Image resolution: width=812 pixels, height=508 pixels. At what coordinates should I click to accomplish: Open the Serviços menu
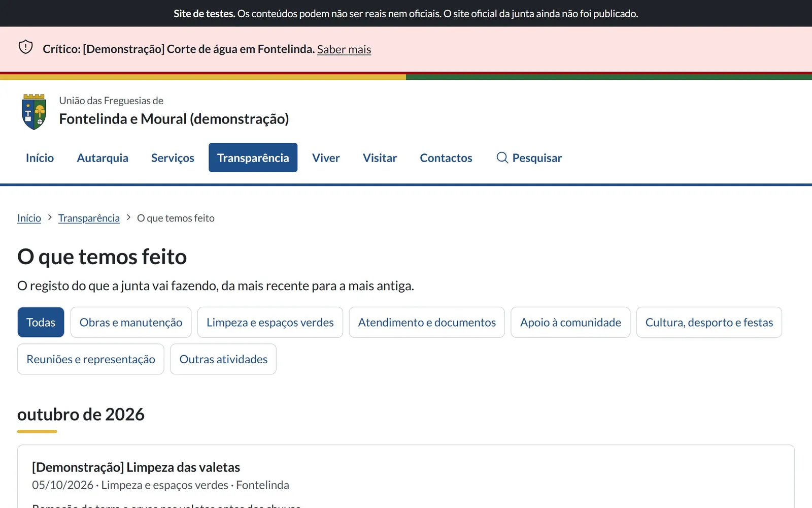point(173,158)
